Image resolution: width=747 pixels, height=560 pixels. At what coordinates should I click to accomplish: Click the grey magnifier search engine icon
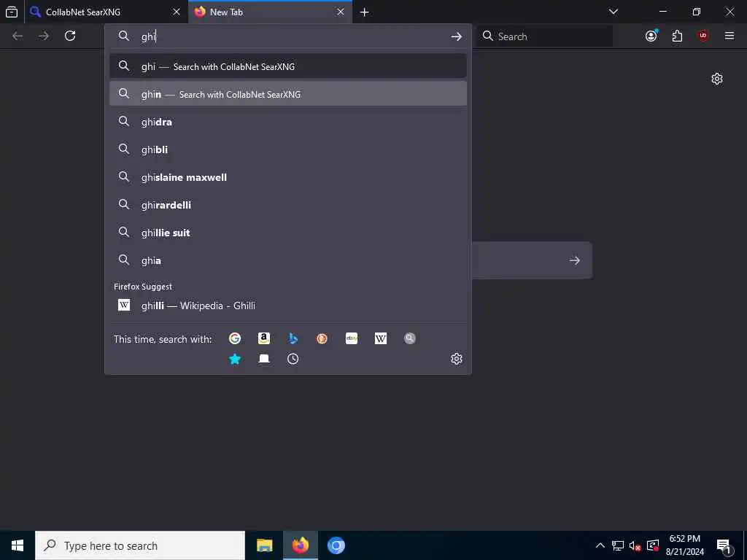pos(410,338)
